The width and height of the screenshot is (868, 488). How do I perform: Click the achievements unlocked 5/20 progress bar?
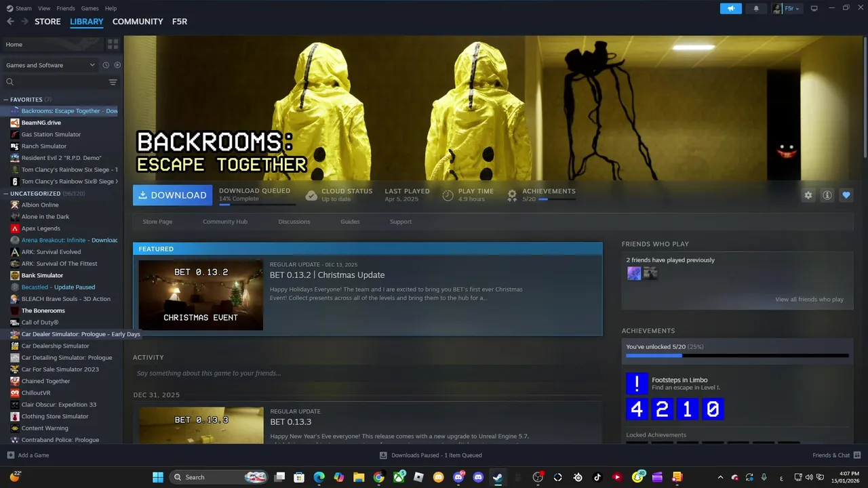click(737, 355)
